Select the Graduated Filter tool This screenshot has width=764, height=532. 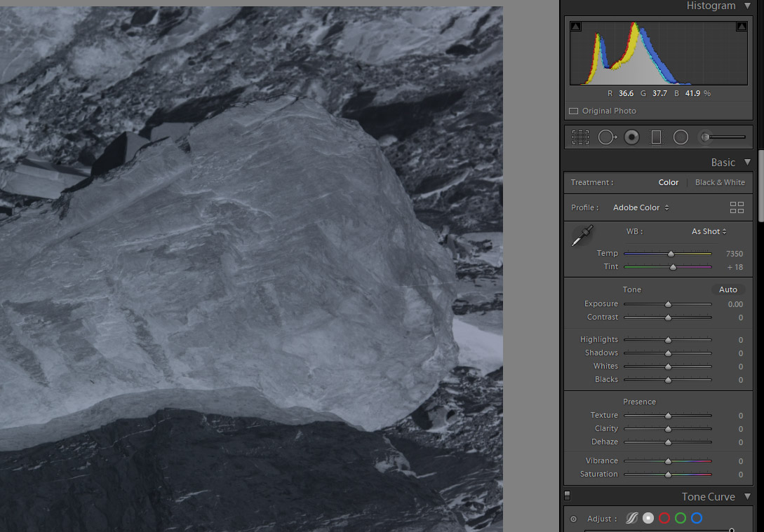point(656,137)
